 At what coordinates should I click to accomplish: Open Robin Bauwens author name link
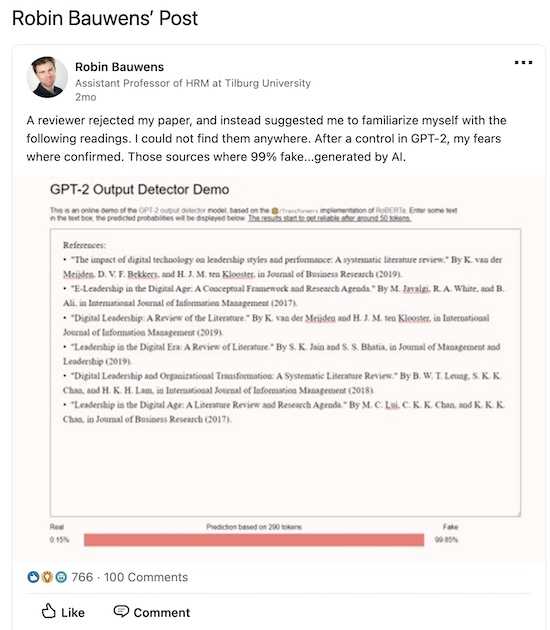[119, 67]
